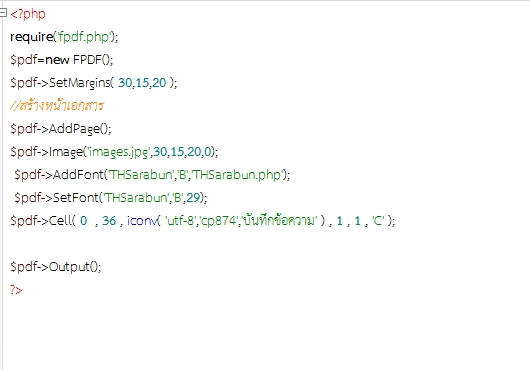This screenshot has height=370, width=530.
Task: Click the require('fpdf.php'); line
Action: coord(64,37)
